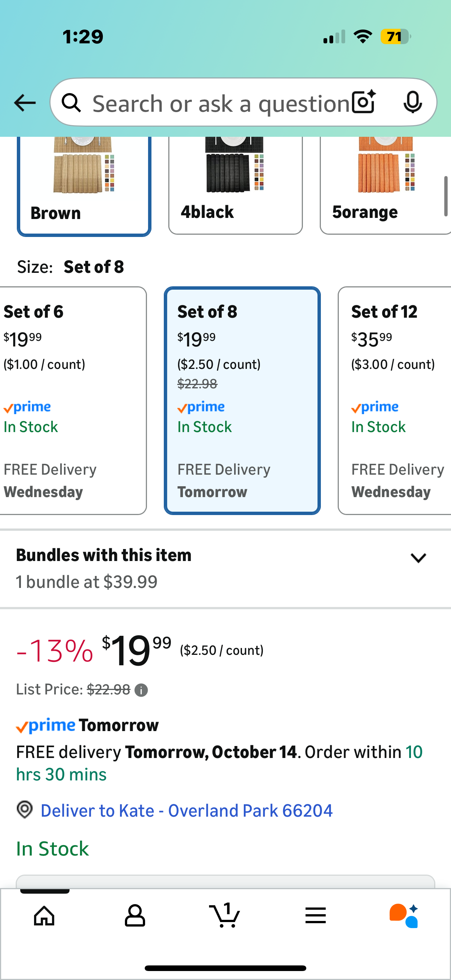The height and width of the screenshot is (980, 451).
Task: Tap the List Price info icon
Action: click(x=141, y=690)
